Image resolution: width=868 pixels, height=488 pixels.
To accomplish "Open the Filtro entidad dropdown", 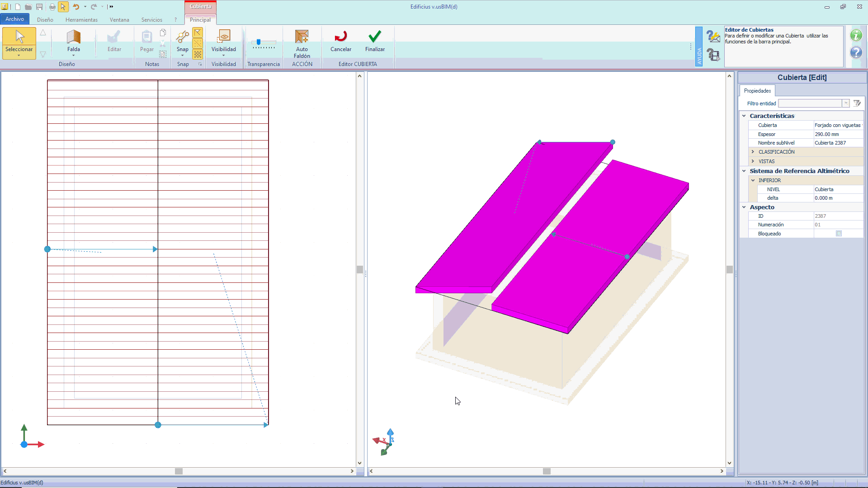I will [x=845, y=103].
